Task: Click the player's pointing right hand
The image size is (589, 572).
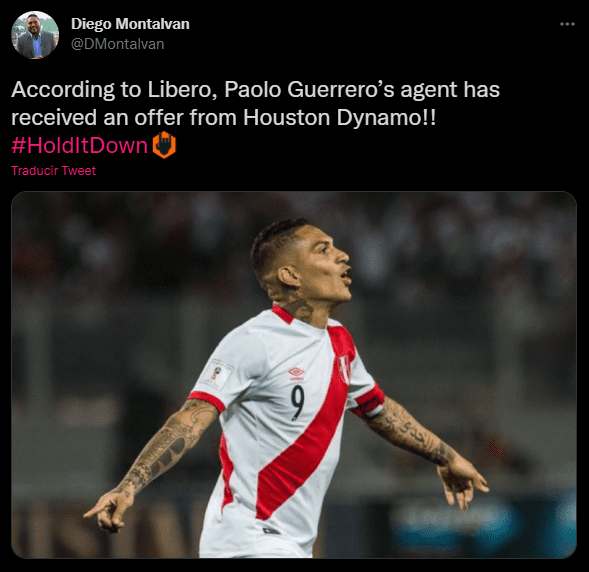Action: click(x=107, y=512)
